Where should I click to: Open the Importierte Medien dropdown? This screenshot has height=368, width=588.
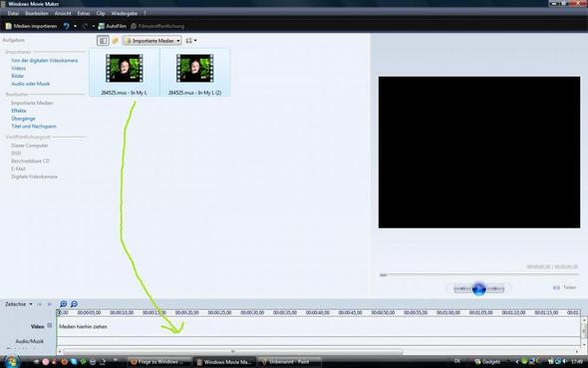(x=152, y=41)
